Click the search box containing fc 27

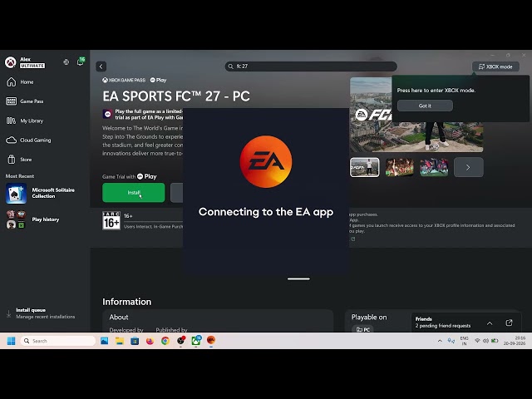tap(311, 66)
